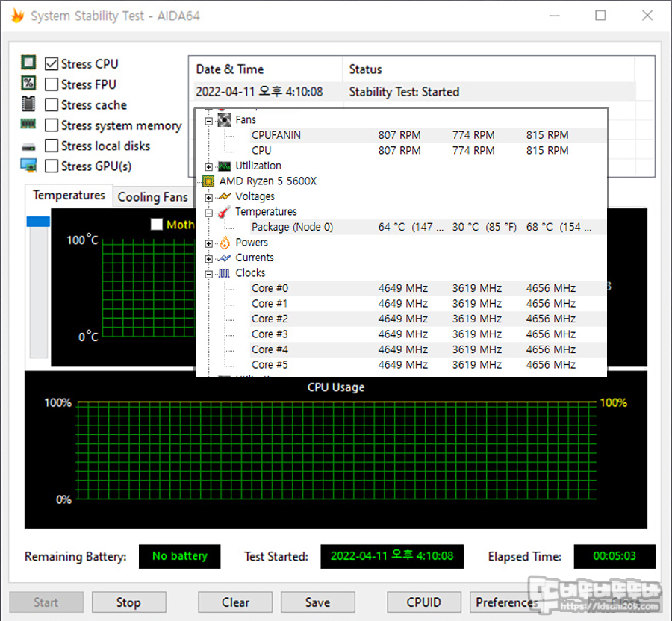Click the blue vertical slider thumb beside the graph
The height and width of the screenshot is (621, 672).
click(38, 222)
